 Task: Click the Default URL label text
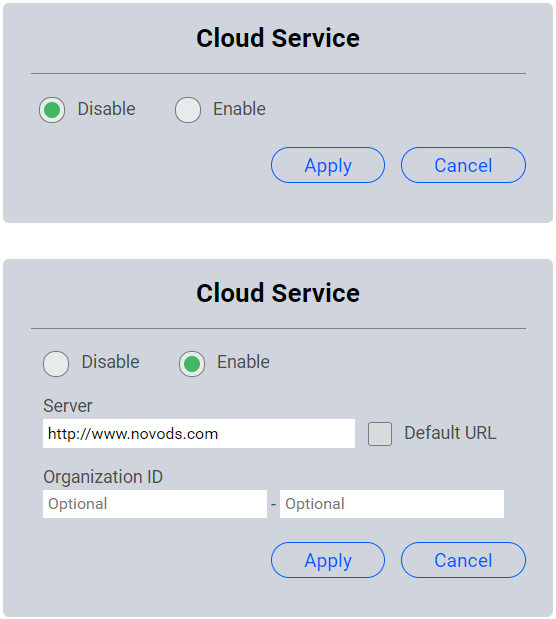[x=450, y=433]
